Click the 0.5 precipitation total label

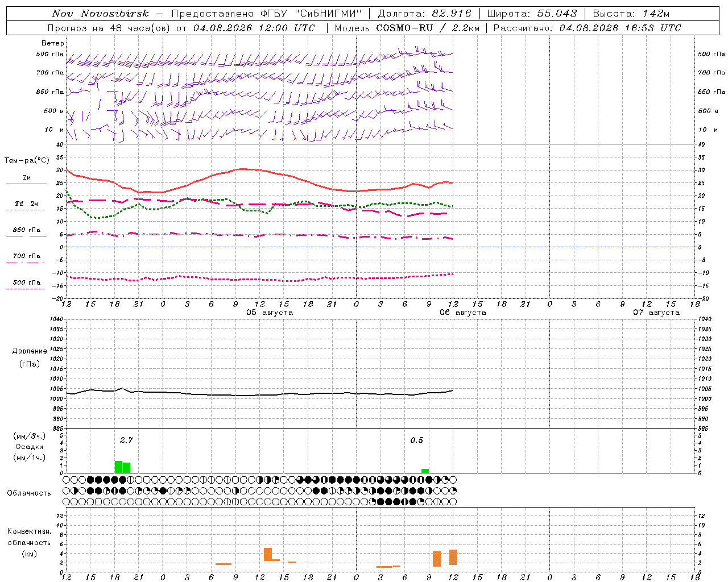(x=417, y=440)
